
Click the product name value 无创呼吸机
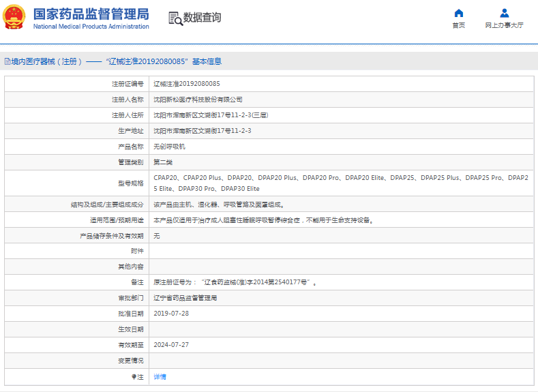coord(169,146)
